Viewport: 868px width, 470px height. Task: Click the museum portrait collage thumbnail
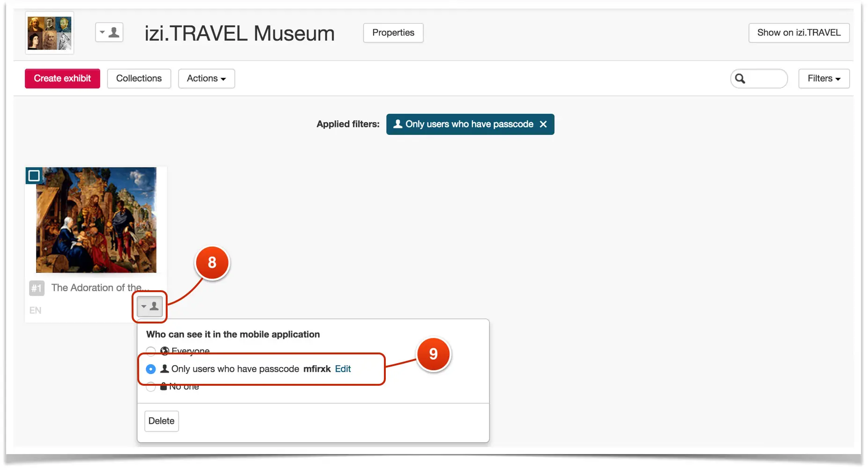point(49,33)
